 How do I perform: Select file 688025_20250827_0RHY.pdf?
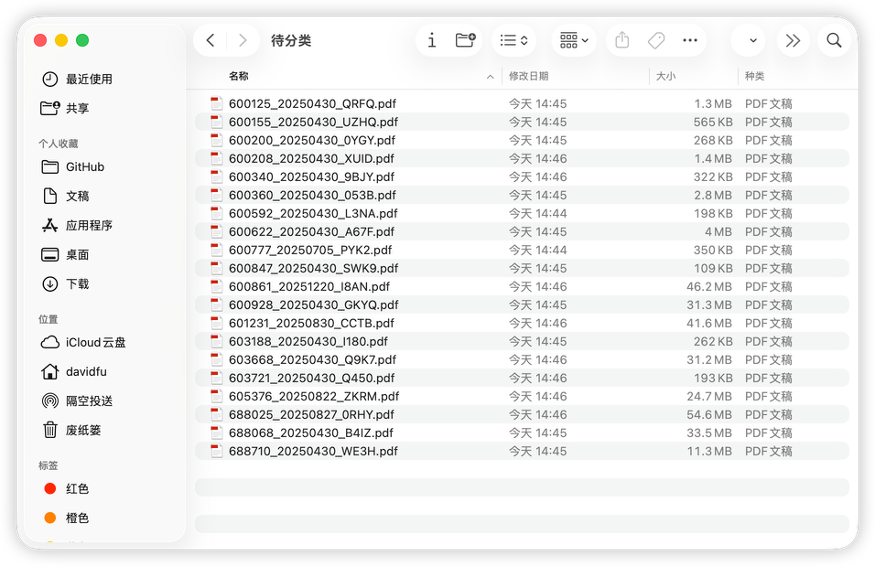pyautogui.click(x=313, y=415)
